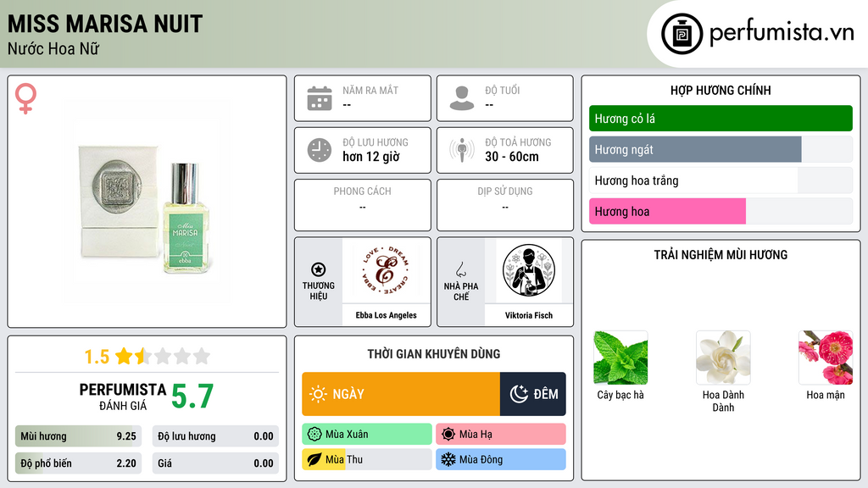Click the Hương cỏ lá green accord bar
This screenshot has width=868, height=488.
(721, 119)
